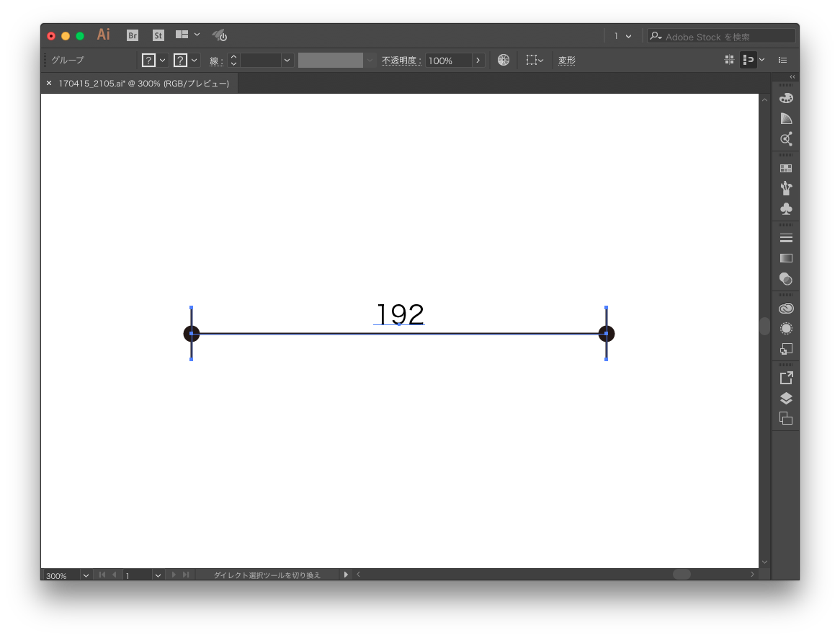Go to the next artboard button
This screenshot has width=840, height=638.
(x=174, y=575)
